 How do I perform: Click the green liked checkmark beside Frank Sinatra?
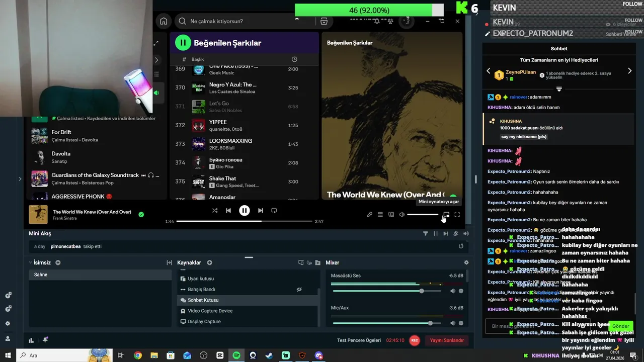(141, 214)
